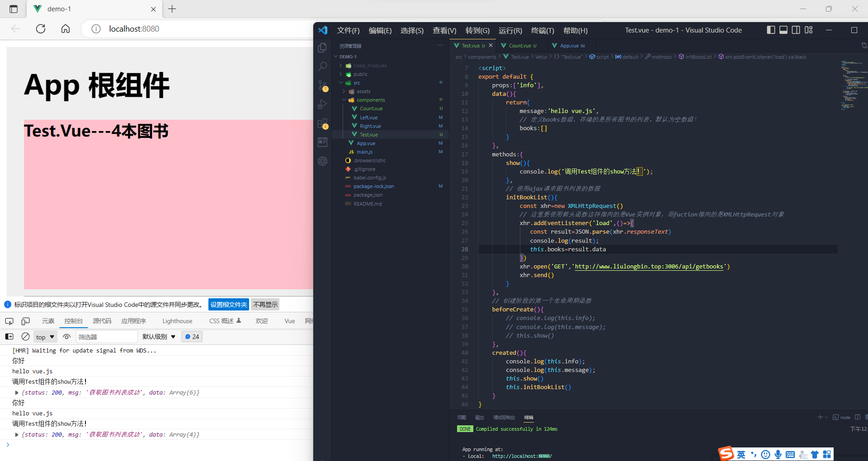Open the 默认级别 log level dropdown
Image resolution: width=868 pixels, height=461 pixels.
click(x=159, y=337)
